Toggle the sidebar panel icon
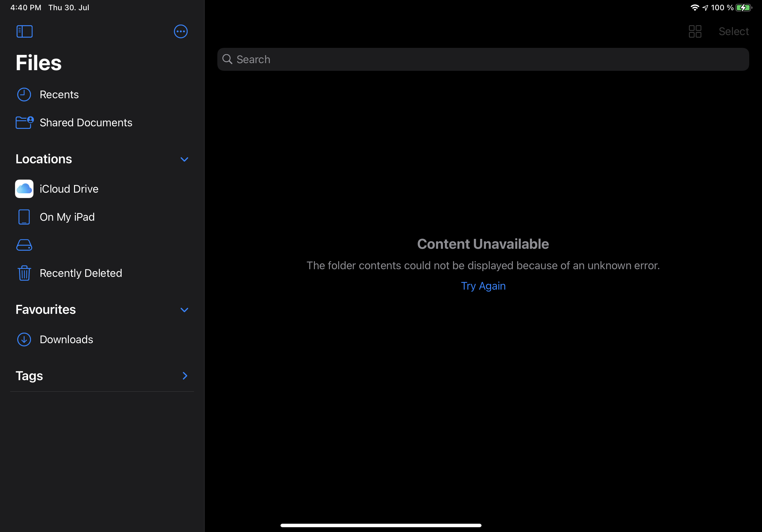 click(x=25, y=32)
